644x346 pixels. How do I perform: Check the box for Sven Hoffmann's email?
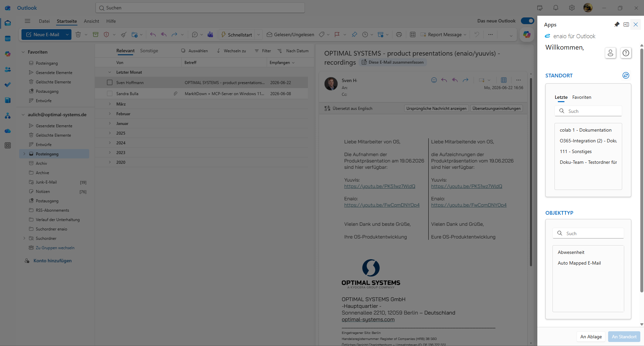point(110,82)
